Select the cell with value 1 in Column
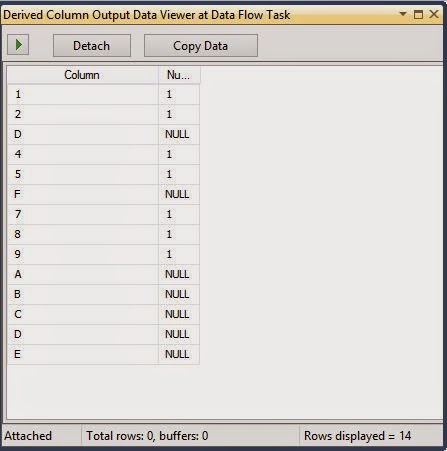The width and height of the screenshot is (447, 451). click(x=82, y=94)
